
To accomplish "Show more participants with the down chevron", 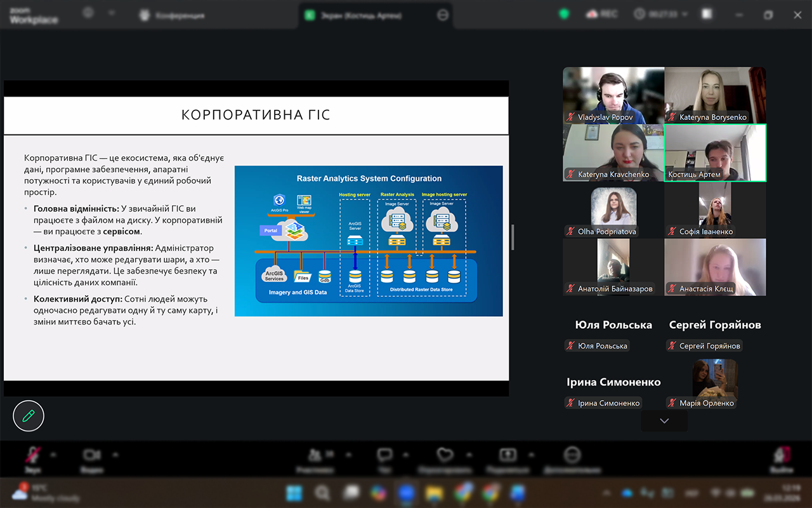I will [664, 421].
